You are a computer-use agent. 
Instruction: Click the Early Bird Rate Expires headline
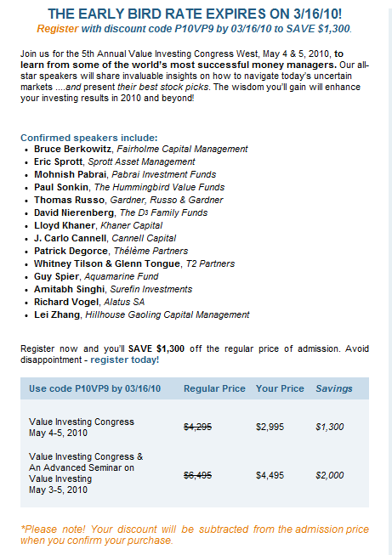(x=195, y=14)
